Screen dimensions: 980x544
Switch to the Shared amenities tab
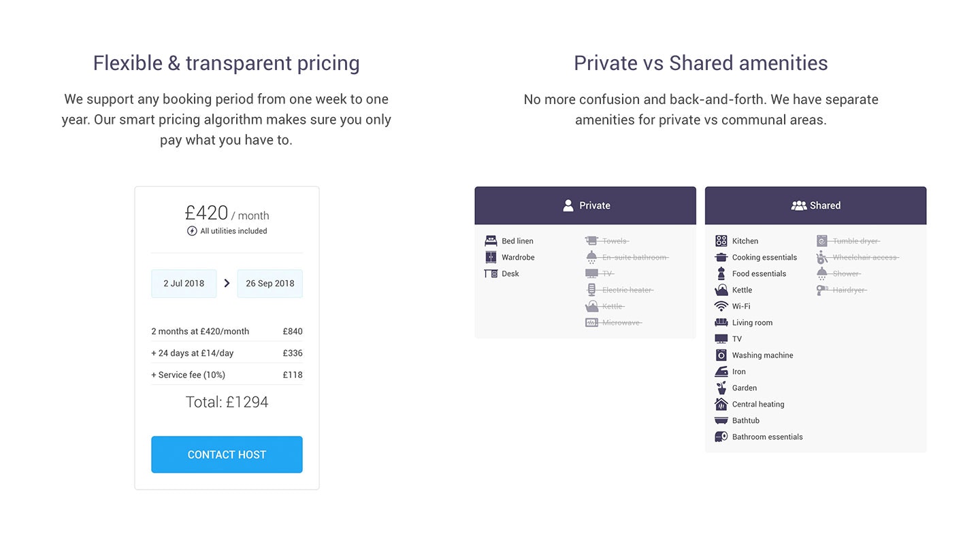point(815,205)
